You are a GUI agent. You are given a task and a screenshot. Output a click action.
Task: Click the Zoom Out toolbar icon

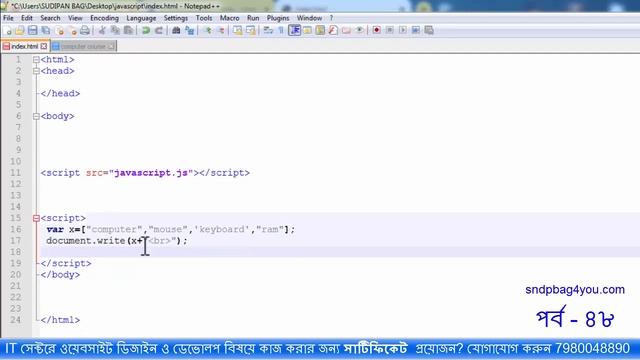(x=221, y=30)
